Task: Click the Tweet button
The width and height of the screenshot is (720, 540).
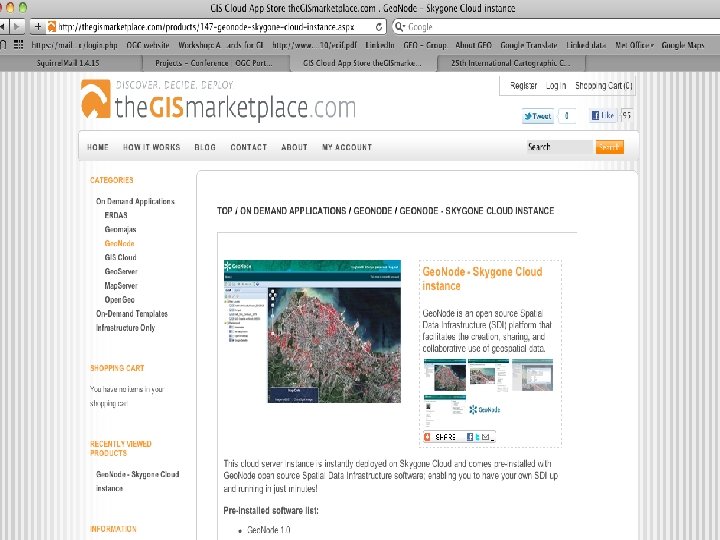Action: (x=538, y=116)
